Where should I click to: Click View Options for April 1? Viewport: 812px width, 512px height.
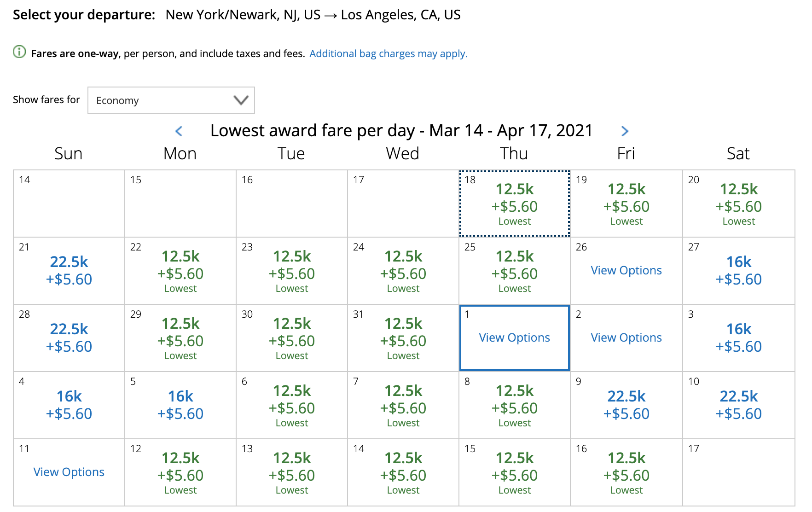(x=514, y=337)
